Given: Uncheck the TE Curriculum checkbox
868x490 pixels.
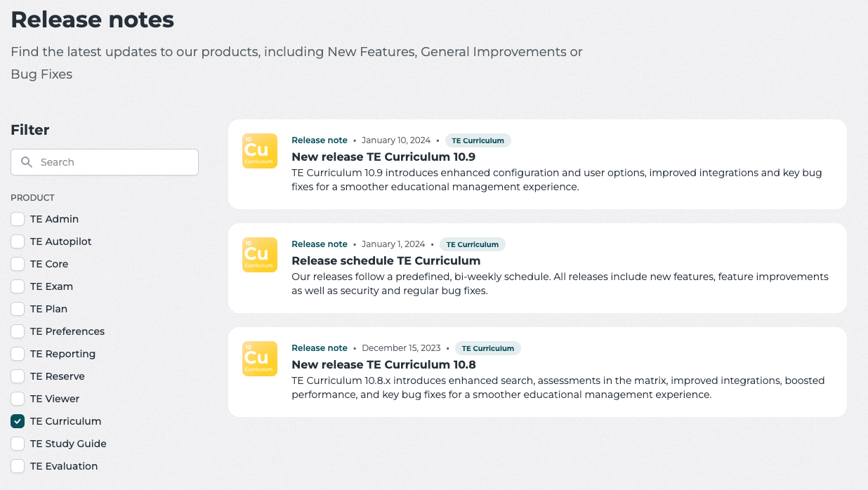Looking at the screenshot, I should (18, 421).
